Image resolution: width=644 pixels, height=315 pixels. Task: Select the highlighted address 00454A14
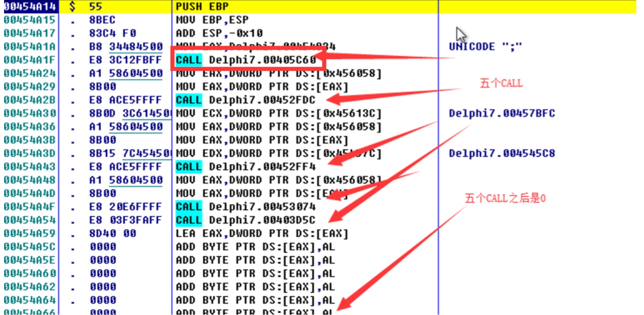pos(30,7)
